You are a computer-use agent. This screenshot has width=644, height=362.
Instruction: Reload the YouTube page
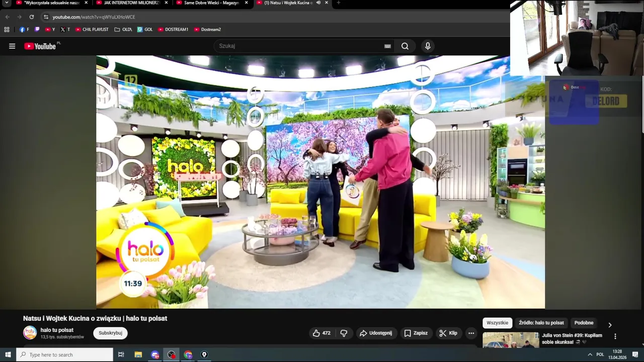click(x=31, y=17)
